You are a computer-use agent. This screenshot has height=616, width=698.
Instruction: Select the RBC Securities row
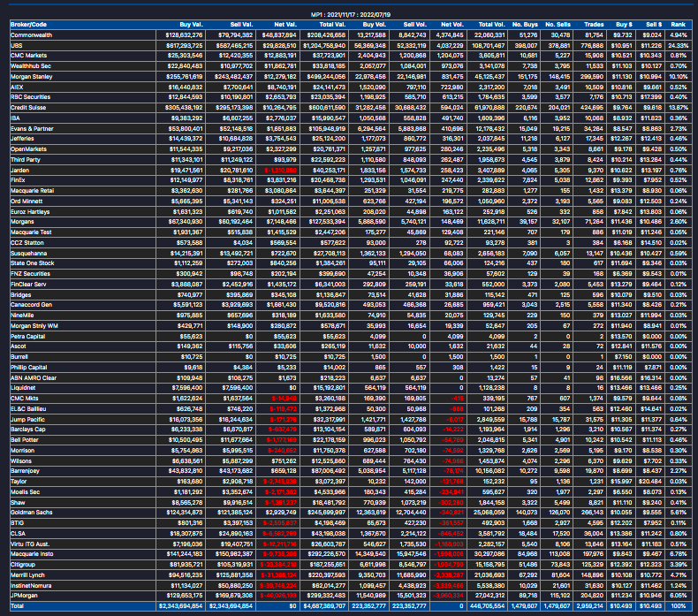point(351,97)
